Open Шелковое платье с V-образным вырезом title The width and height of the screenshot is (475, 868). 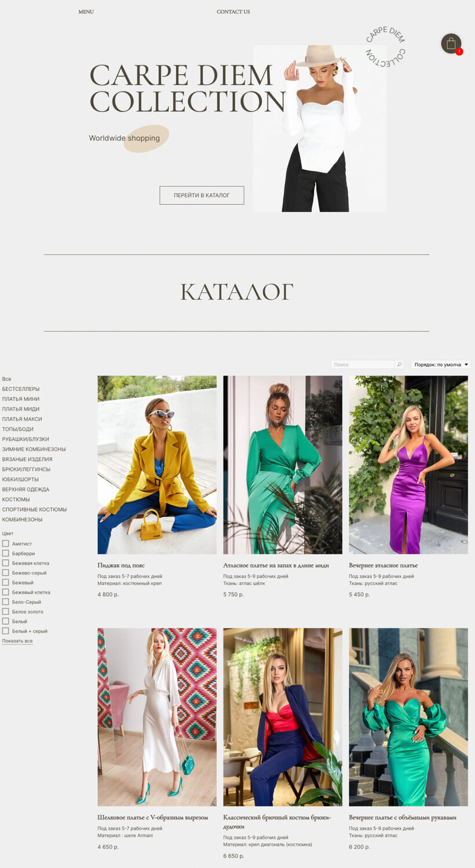152,818
